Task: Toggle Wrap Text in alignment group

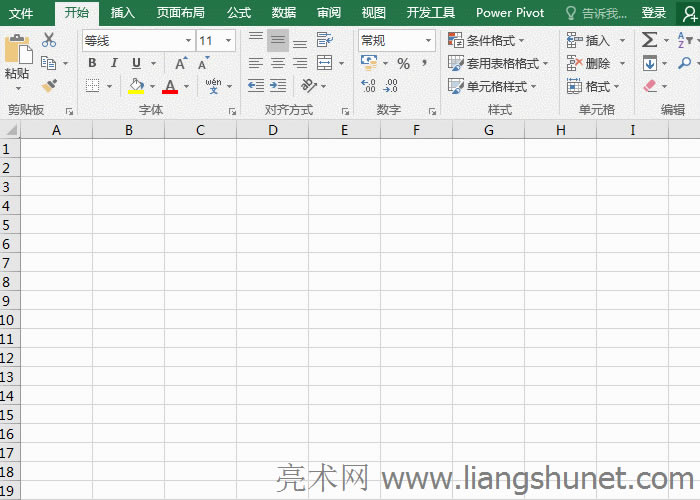Action: pyautogui.click(x=324, y=40)
